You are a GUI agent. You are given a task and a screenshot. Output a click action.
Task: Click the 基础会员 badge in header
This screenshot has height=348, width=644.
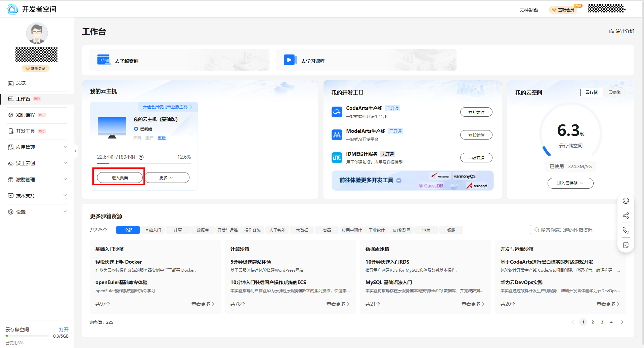click(x=563, y=10)
